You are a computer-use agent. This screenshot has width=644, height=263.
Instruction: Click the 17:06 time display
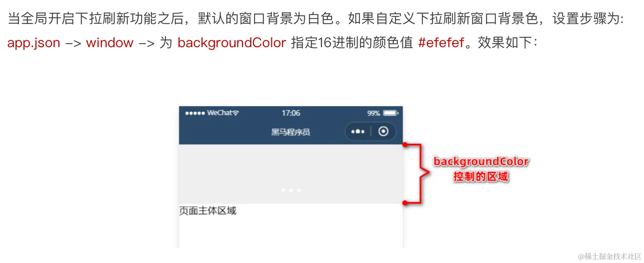tap(291, 113)
